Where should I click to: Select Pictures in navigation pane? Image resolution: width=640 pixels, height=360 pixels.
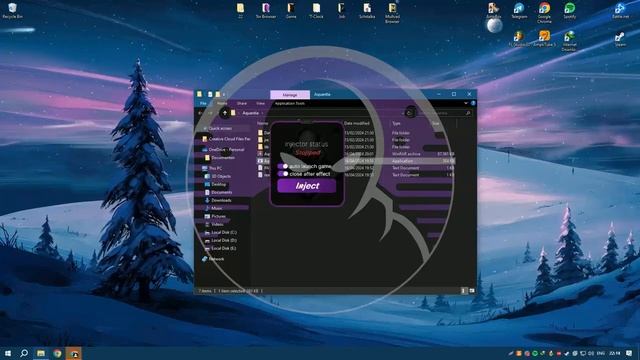tap(215, 216)
